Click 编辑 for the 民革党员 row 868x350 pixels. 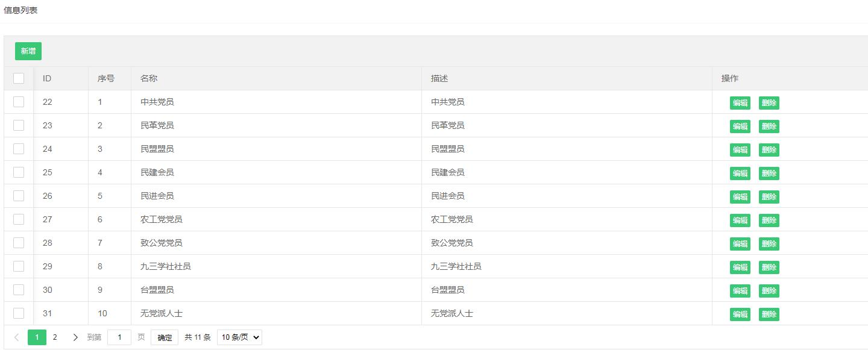tap(740, 127)
